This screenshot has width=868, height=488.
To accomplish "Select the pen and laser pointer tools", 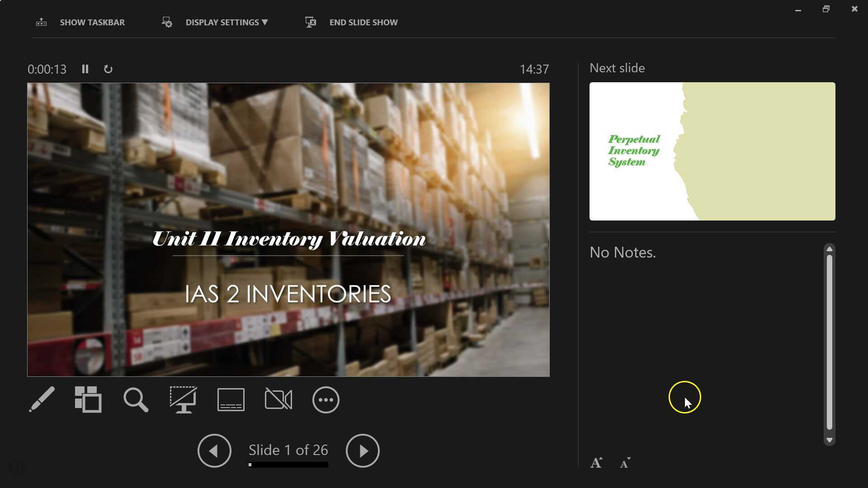I will click(x=42, y=399).
